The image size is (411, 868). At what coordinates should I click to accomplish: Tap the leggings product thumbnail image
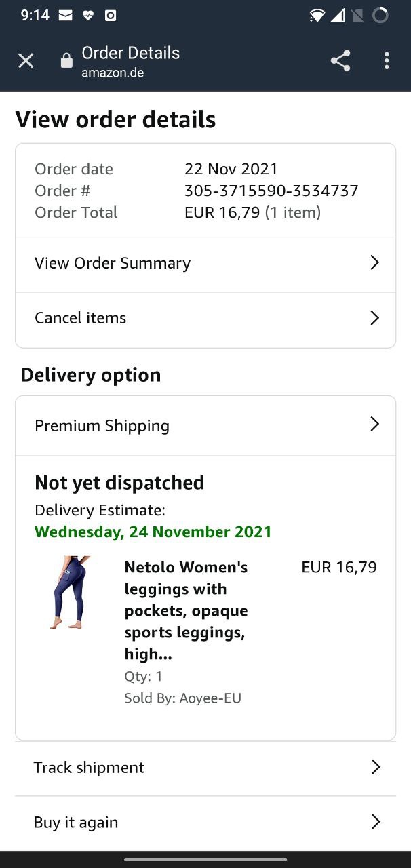70,592
